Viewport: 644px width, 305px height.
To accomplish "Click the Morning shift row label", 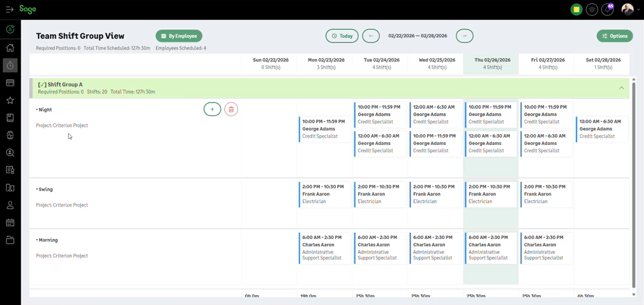I will 47,240.
